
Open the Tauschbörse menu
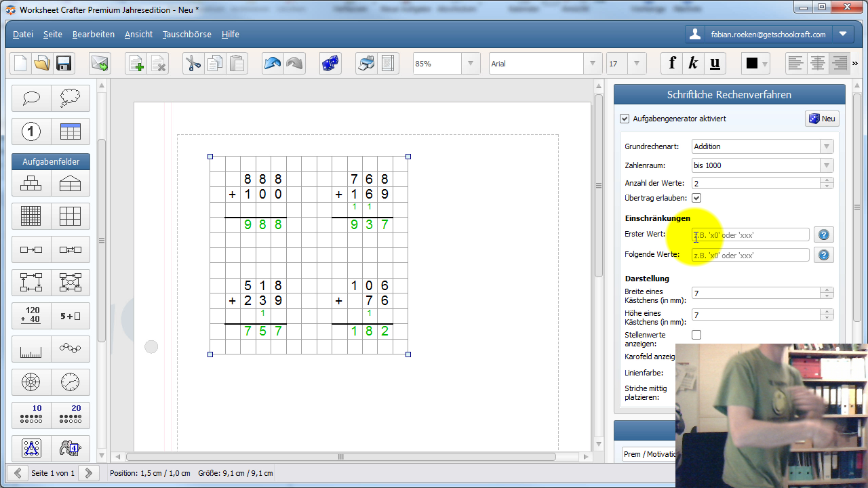tap(186, 35)
